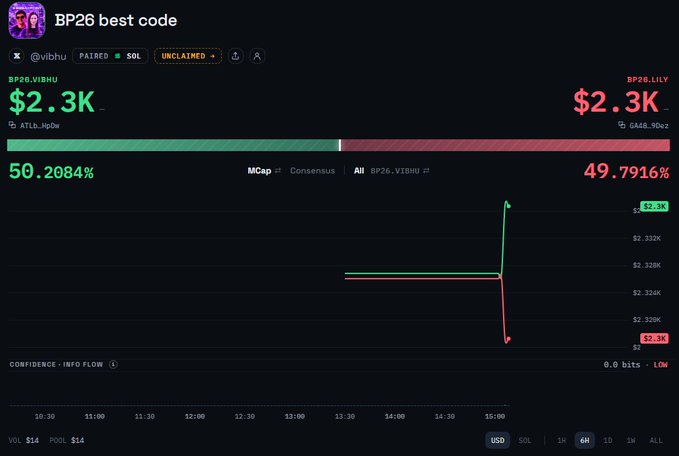The width and height of the screenshot is (679, 456).
Task: Click the POOL $14 stat
Action: [67, 440]
